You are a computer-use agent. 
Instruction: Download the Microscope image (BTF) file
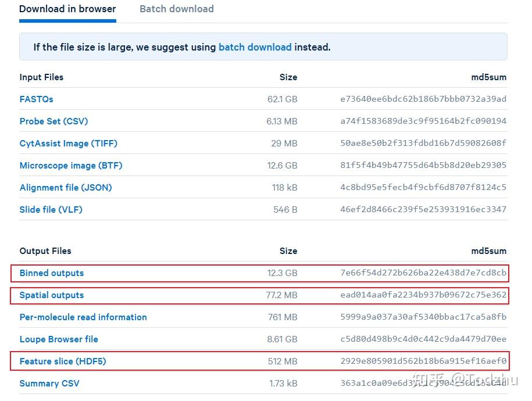click(x=71, y=166)
